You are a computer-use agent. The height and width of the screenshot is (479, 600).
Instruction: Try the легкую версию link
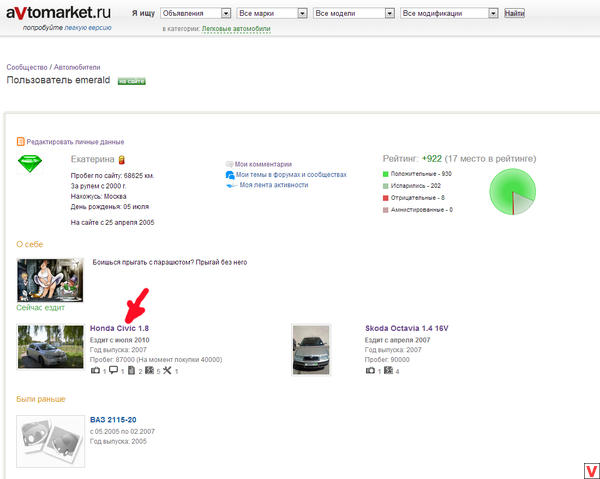point(88,28)
